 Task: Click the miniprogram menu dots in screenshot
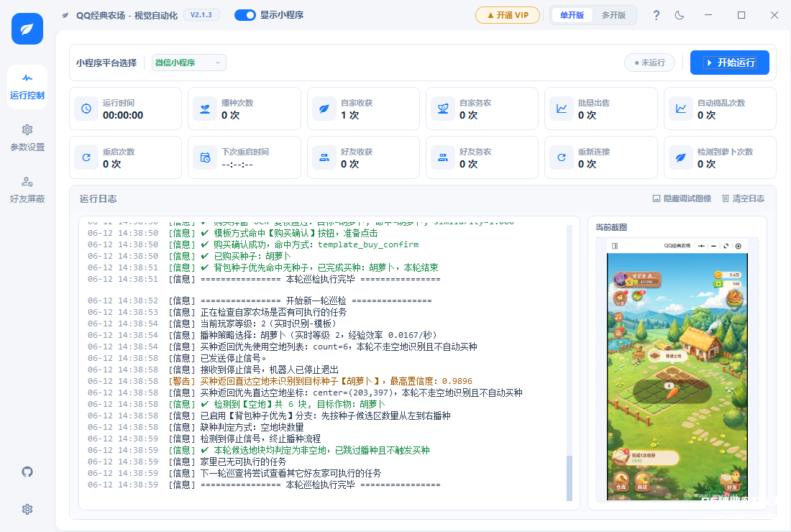701,246
